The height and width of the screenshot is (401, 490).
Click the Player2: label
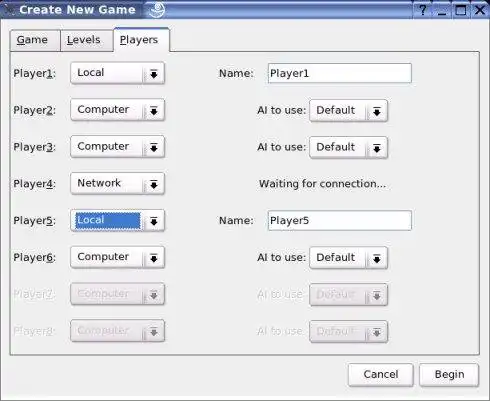tap(34, 110)
